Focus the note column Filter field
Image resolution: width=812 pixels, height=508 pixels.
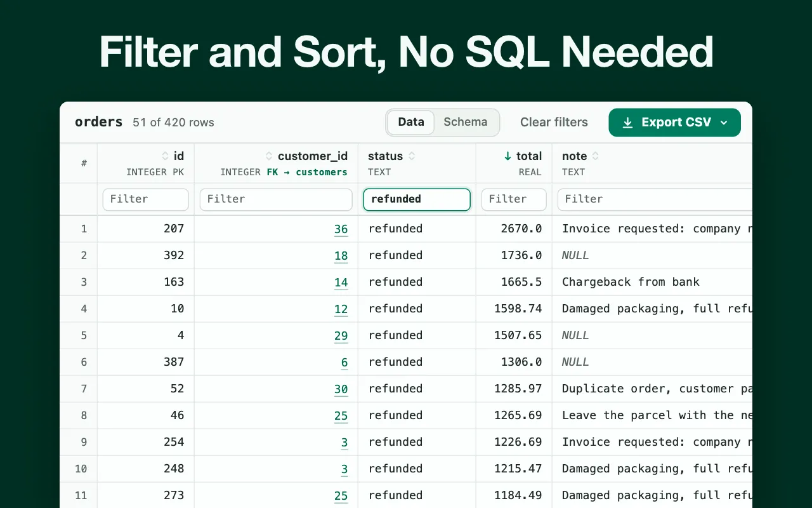pyautogui.click(x=655, y=199)
